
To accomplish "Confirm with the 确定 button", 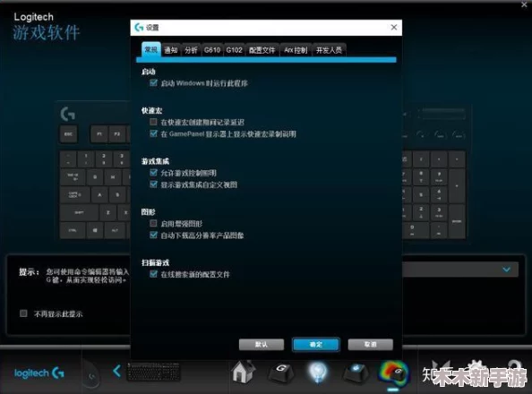I will [x=316, y=345].
